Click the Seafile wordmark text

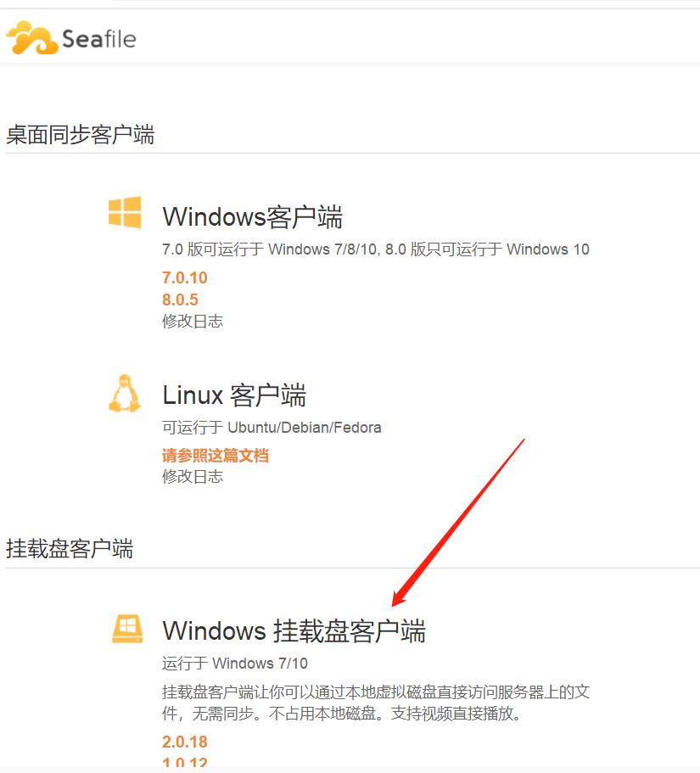tap(98, 39)
